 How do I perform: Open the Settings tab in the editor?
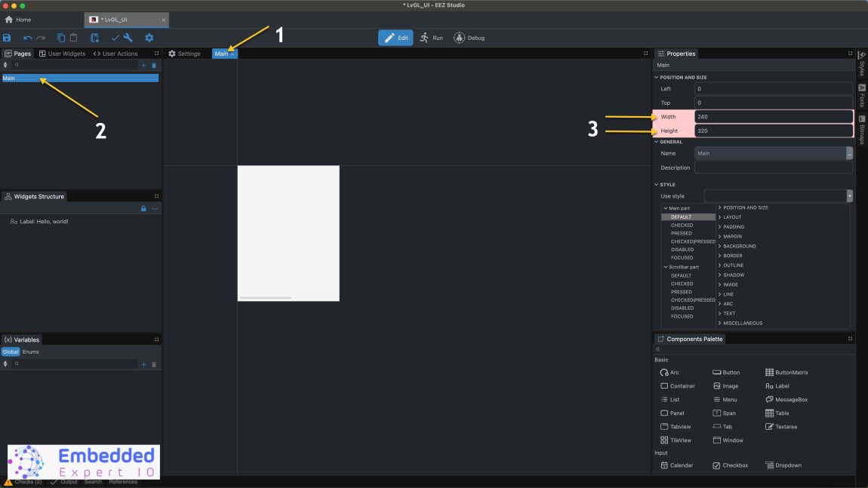(x=186, y=53)
